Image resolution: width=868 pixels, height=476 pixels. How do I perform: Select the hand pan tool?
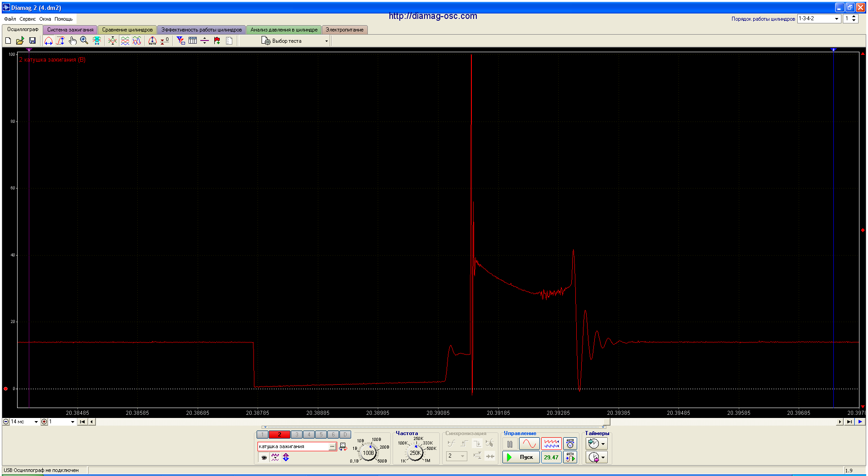(72, 40)
